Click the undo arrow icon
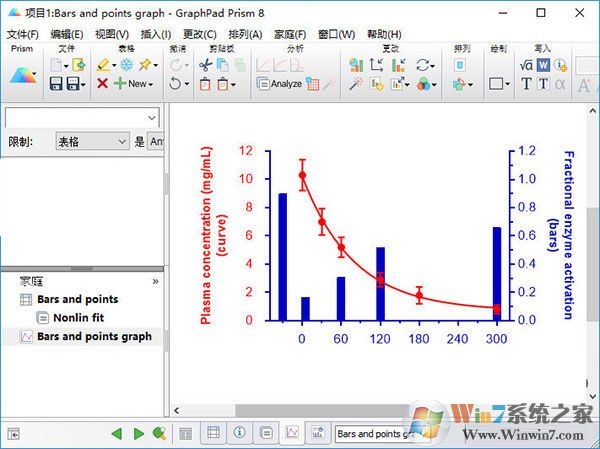 [177, 84]
